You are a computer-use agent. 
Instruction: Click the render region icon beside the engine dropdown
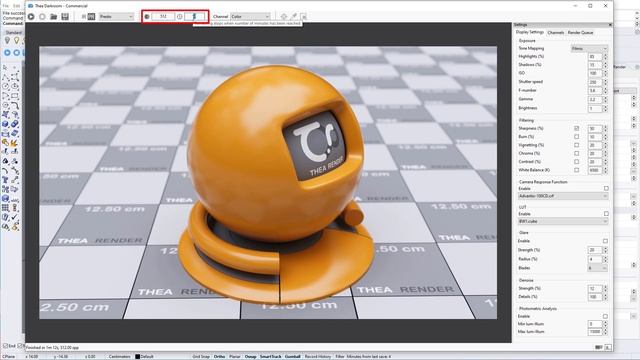tap(91, 17)
